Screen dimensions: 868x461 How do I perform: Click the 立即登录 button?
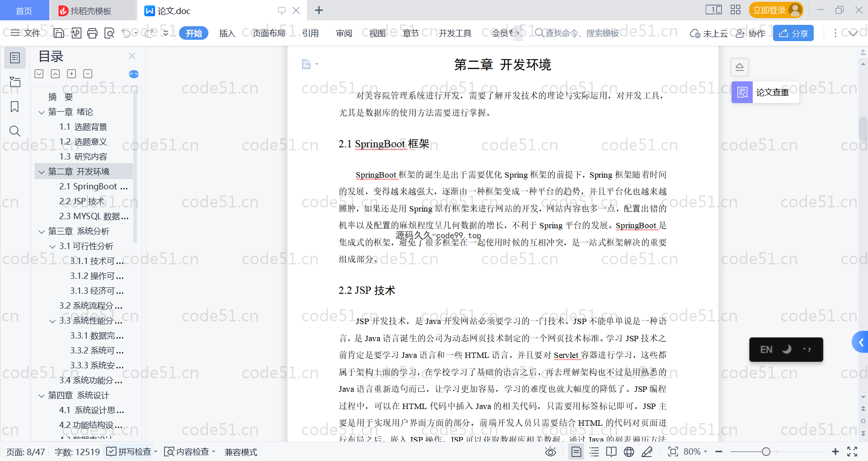pyautogui.click(x=776, y=10)
